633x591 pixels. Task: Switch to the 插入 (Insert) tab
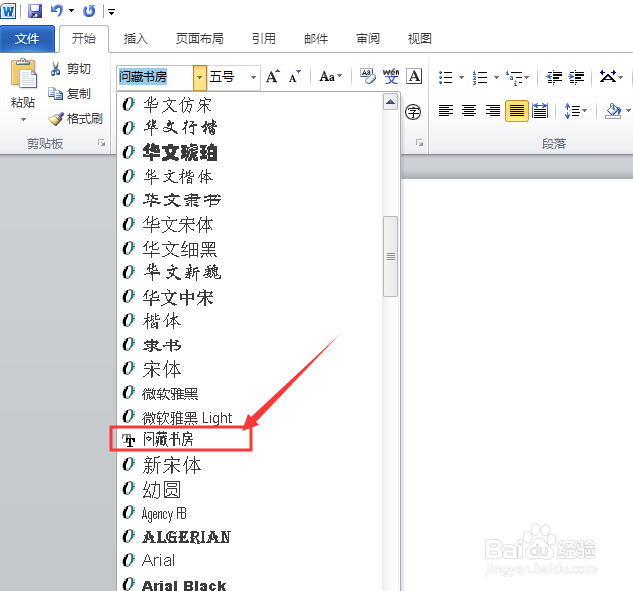click(136, 39)
